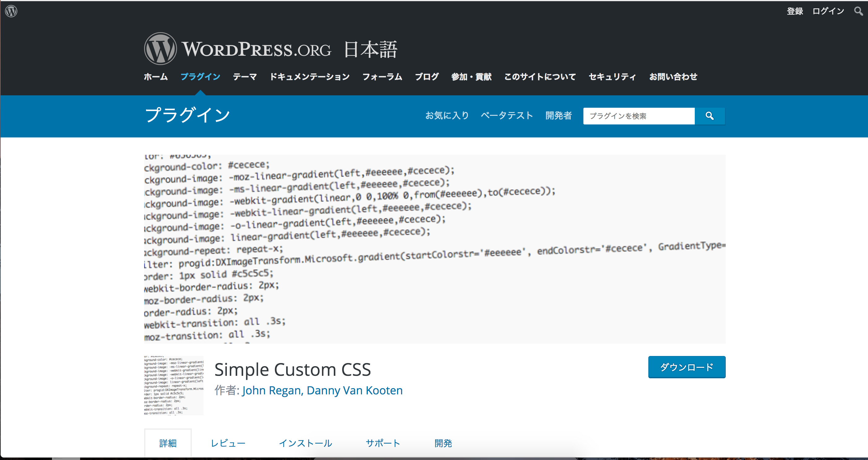Click the small WordPress icon in the top admin bar

11,11
